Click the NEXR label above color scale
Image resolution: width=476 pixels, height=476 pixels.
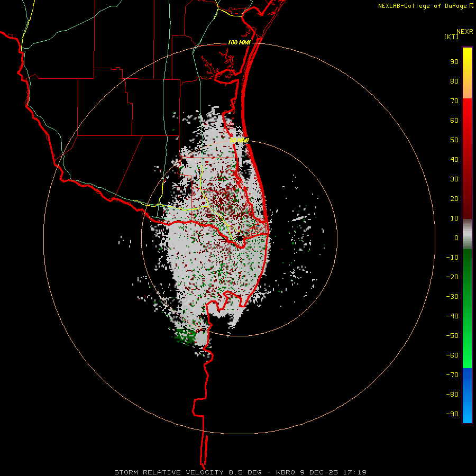(465, 32)
